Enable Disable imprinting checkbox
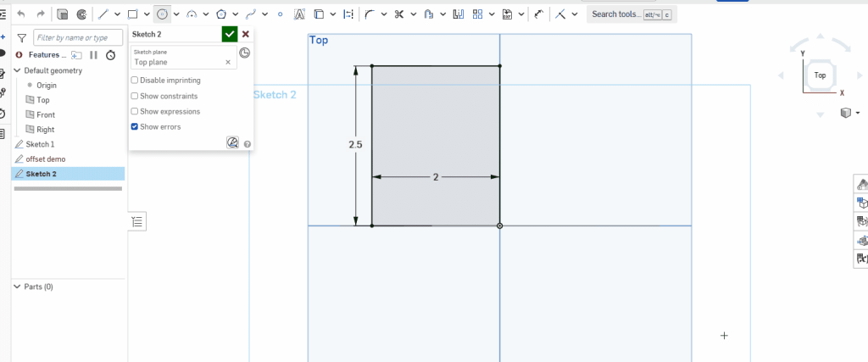 coord(135,81)
